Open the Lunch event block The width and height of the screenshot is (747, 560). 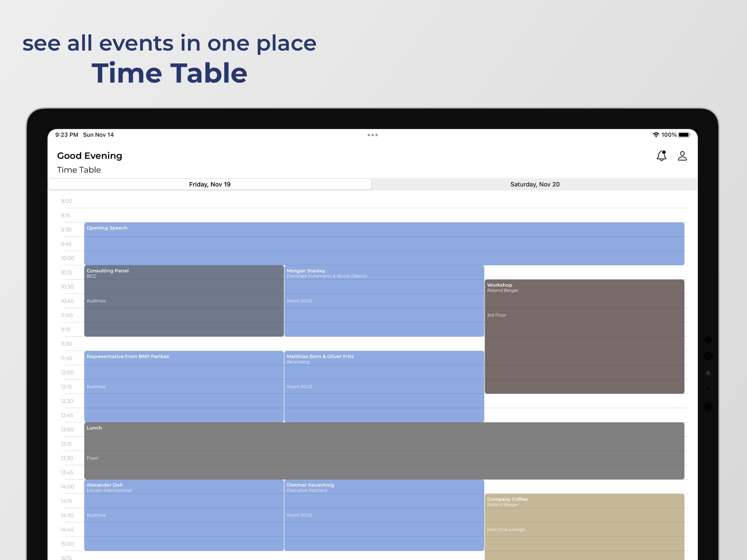[384, 451]
